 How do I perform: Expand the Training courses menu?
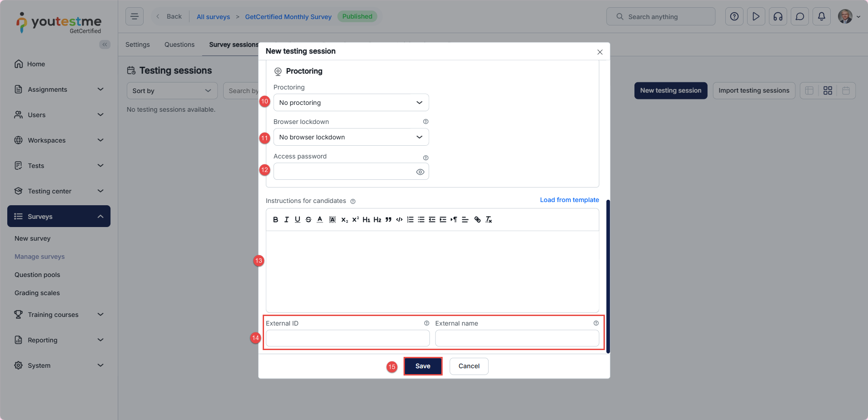tap(59, 315)
